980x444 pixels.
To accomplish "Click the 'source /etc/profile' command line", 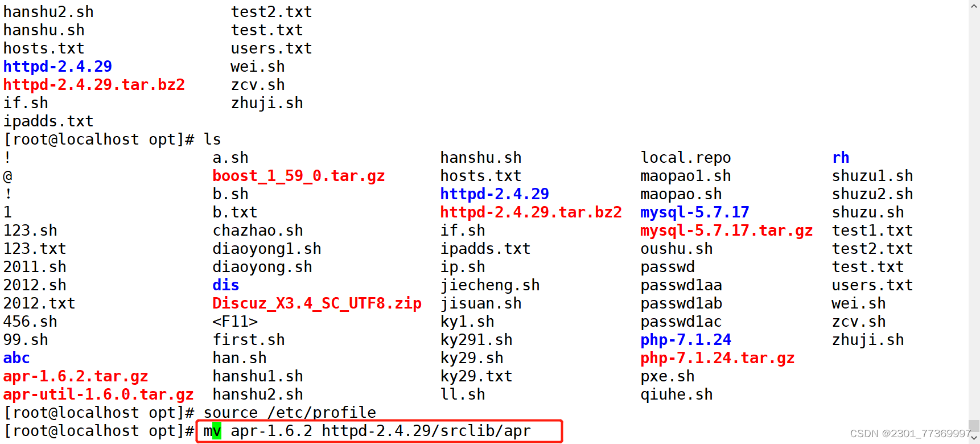I will (290, 413).
